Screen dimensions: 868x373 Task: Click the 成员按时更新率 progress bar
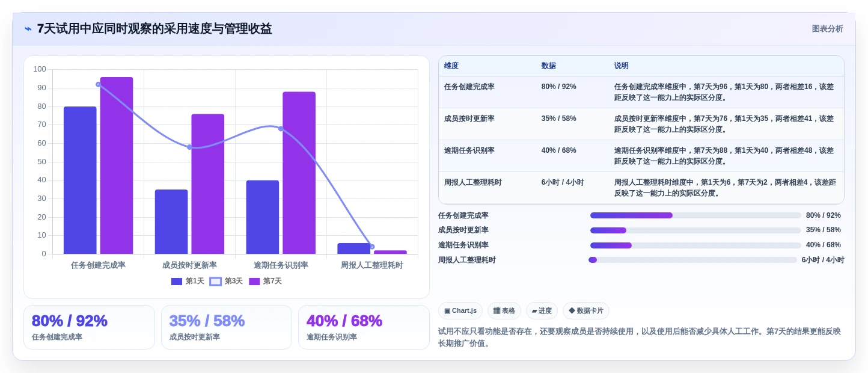695,230
